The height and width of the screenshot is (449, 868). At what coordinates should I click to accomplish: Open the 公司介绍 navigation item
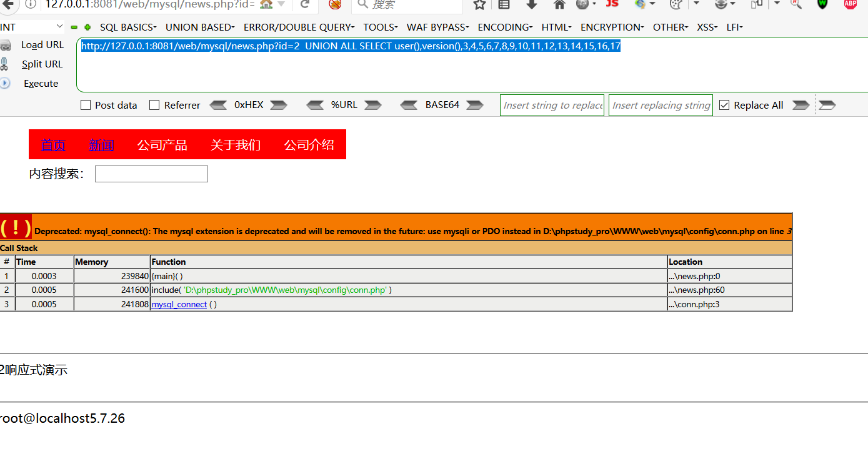point(309,145)
